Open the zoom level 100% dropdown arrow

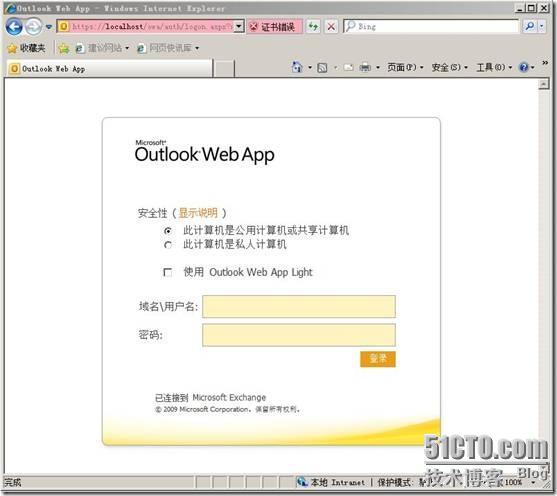[x=533, y=482]
